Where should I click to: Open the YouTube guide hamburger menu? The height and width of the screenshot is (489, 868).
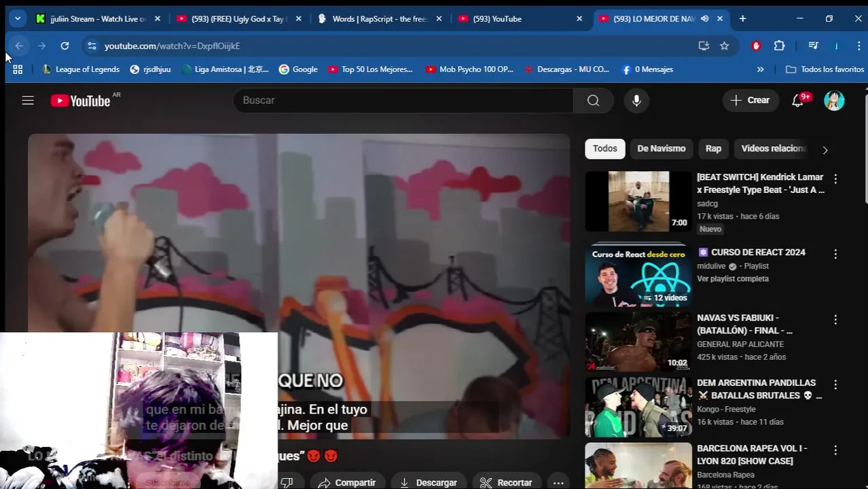click(28, 101)
